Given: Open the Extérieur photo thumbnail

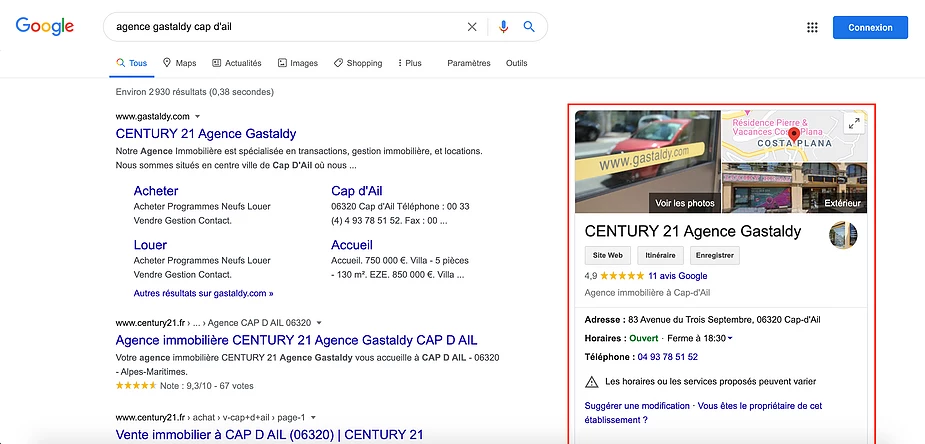Looking at the screenshot, I should [795, 188].
